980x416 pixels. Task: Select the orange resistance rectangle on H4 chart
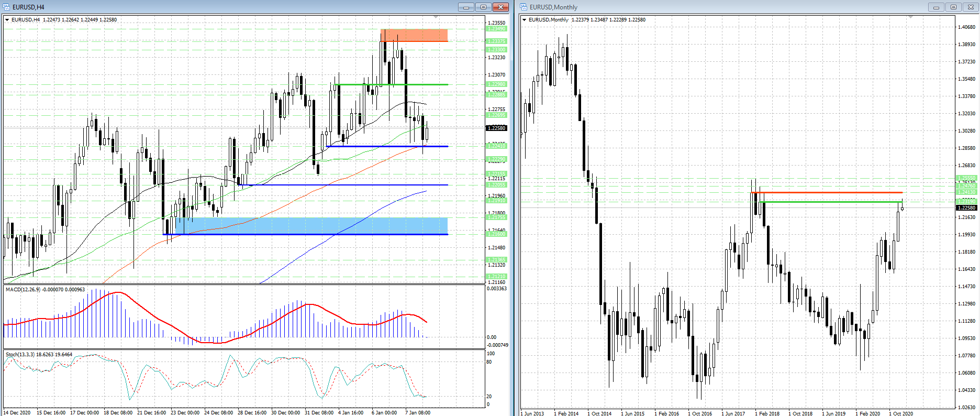[x=414, y=35]
